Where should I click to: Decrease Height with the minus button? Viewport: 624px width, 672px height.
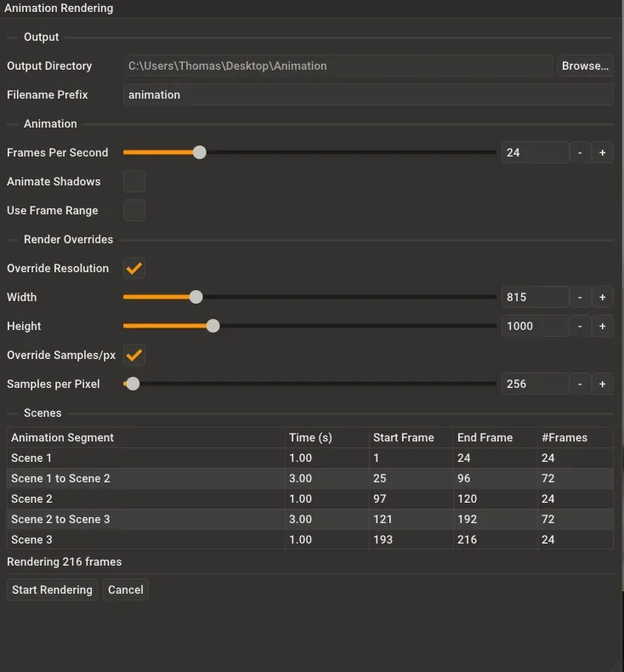tap(580, 326)
